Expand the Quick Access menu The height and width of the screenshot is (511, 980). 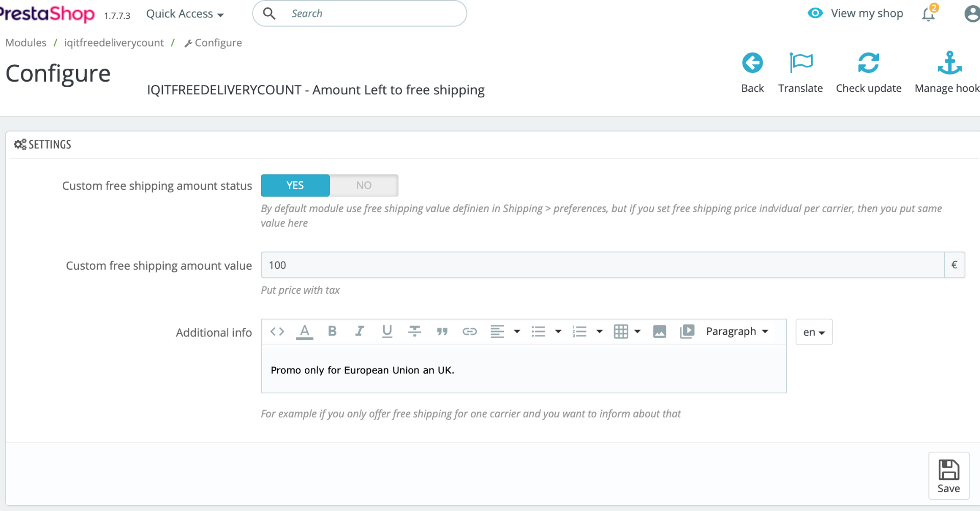tap(185, 14)
